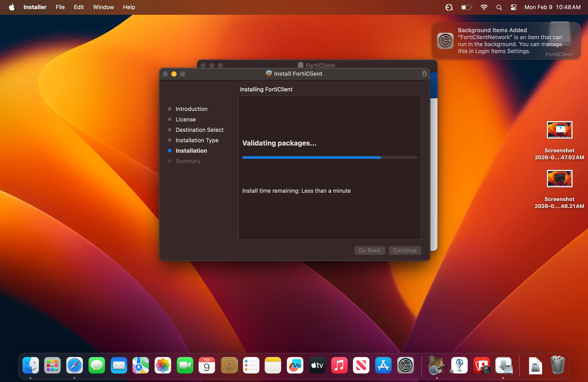Open the Apple menu

coord(12,7)
